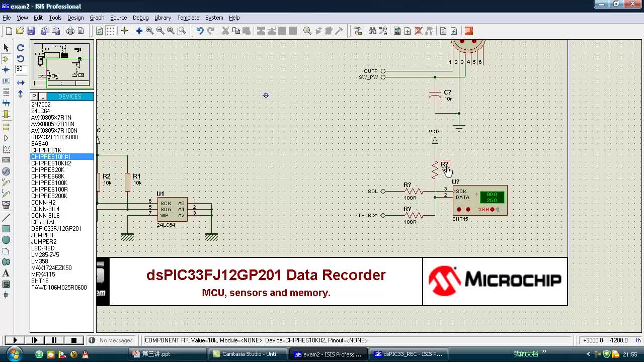Flip component horizontally

pyautogui.click(x=21, y=82)
